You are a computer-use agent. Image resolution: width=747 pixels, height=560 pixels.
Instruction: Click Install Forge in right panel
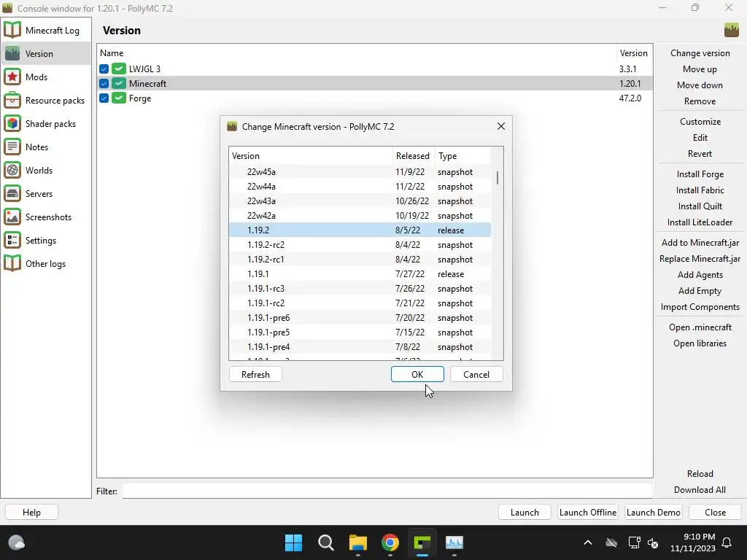(700, 174)
